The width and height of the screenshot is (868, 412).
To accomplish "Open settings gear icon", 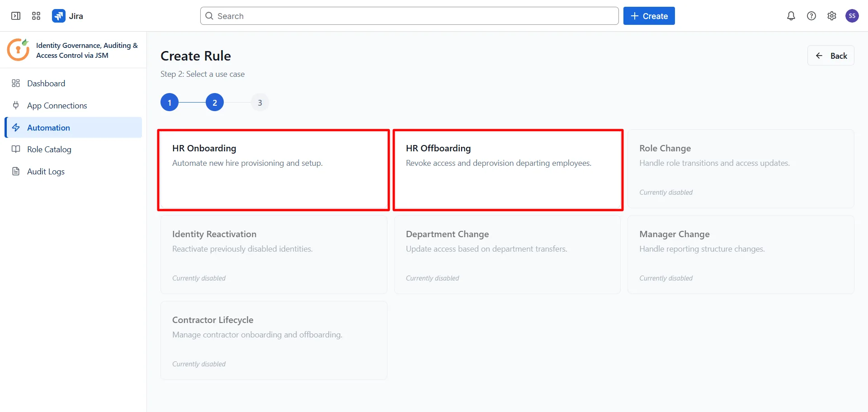I will point(832,16).
